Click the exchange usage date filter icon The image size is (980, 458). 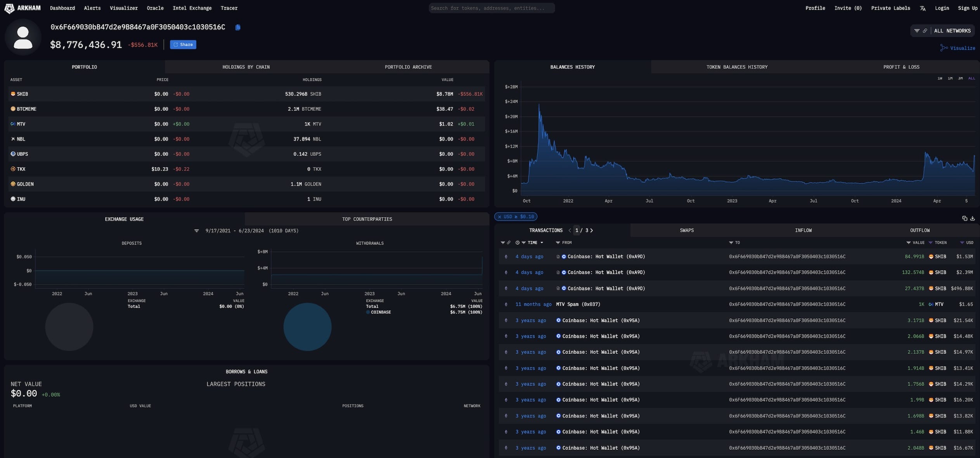(197, 231)
